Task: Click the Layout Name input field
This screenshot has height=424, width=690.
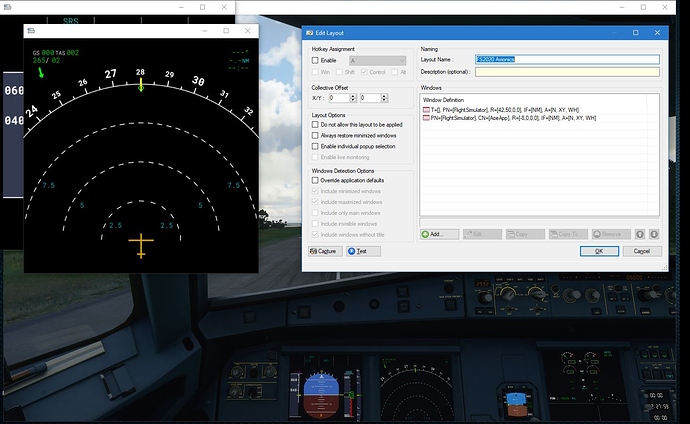Action: [567, 59]
